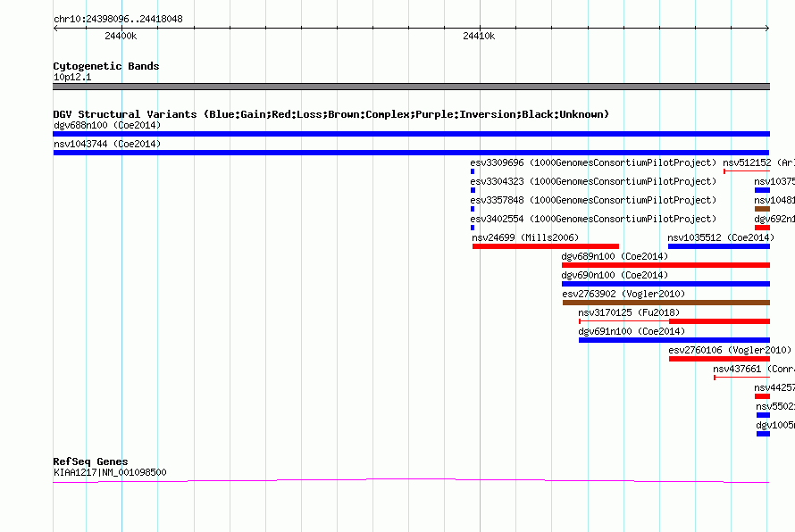Click the blue gain bar under nsv1043744
This screenshot has width=795, height=532.
(x=411, y=153)
